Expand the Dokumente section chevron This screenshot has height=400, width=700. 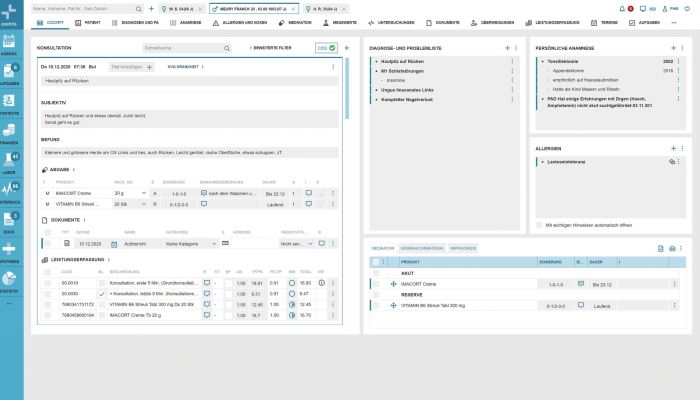coord(84,220)
